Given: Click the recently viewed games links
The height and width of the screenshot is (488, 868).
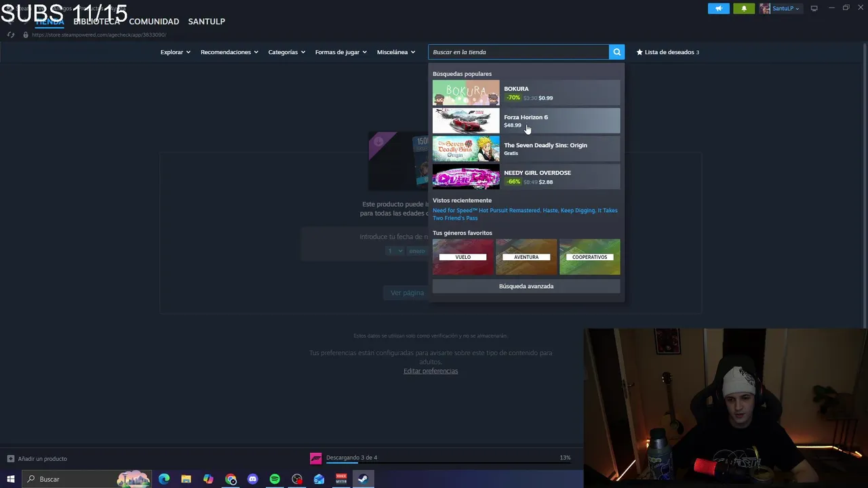Looking at the screenshot, I should (525, 214).
